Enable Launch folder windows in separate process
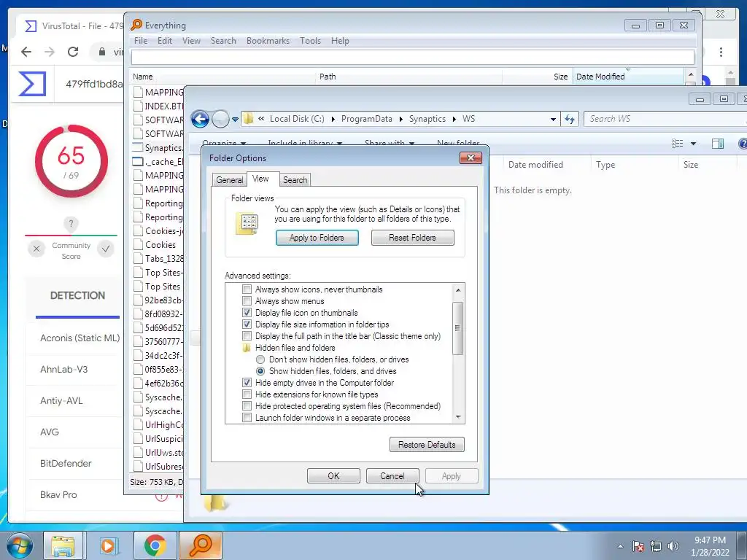 [247, 418]
